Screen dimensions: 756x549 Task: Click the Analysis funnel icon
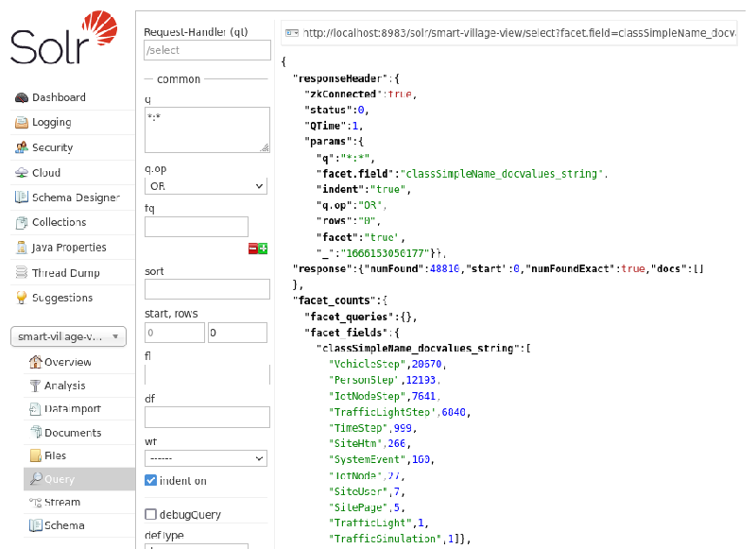coord(35,386)
